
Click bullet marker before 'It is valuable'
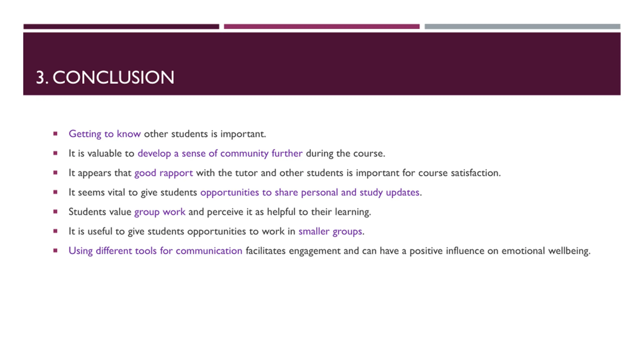tap(55, 153)
